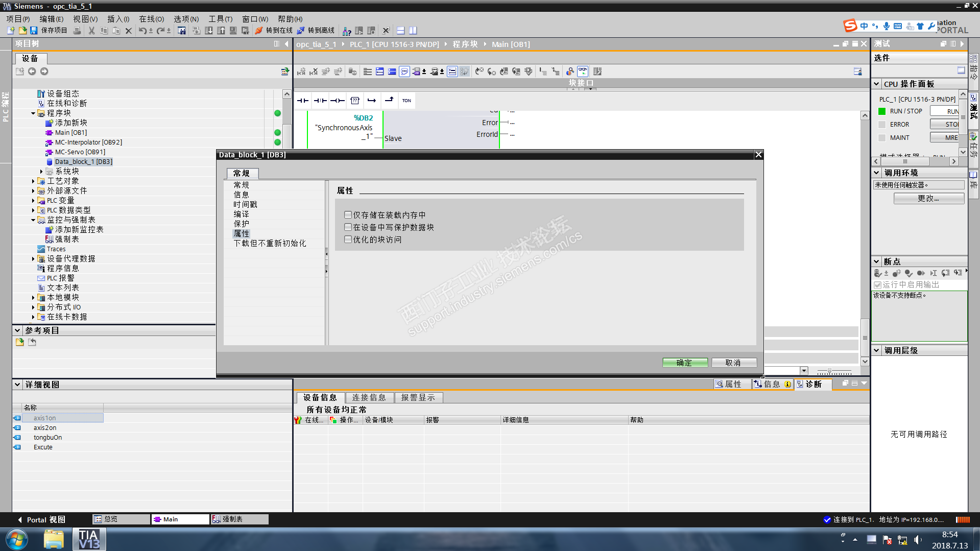Viewport: 980px width, 551px height.
Task: Enable 仅存储在装载内存中 checkbox
Action: (348, 215)
